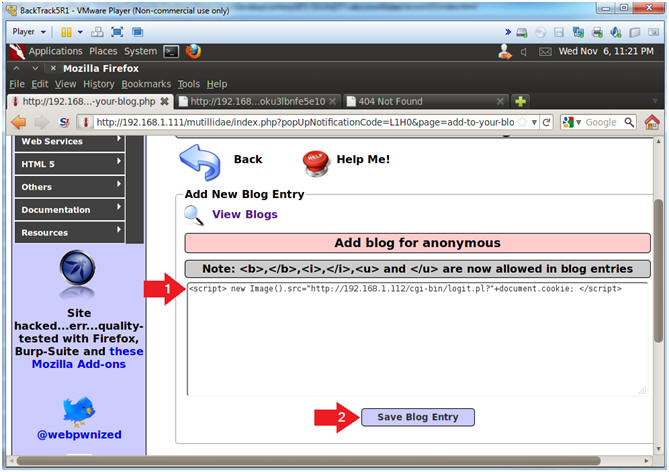Click the blue Back arrow on the page

[x=200, y=162]
